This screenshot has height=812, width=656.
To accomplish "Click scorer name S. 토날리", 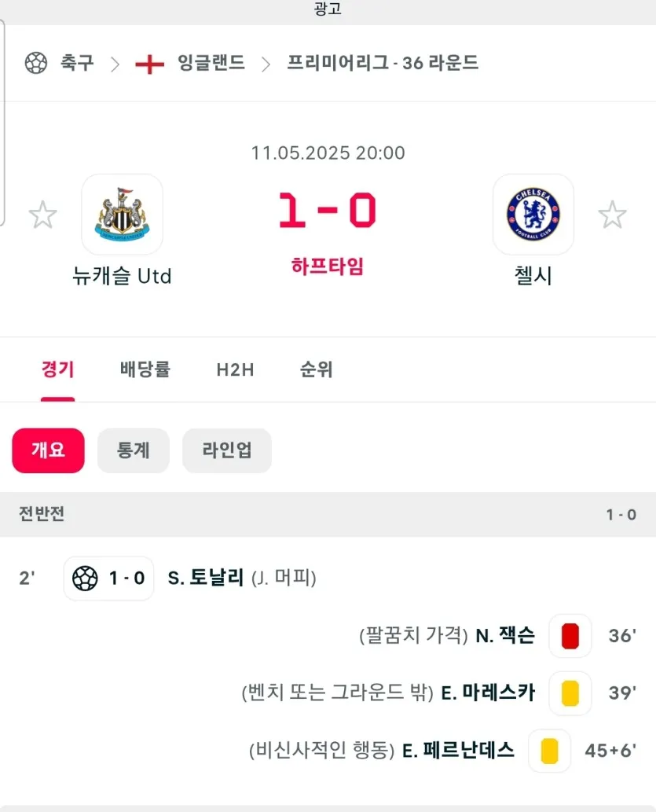I will tap(206, 578).
